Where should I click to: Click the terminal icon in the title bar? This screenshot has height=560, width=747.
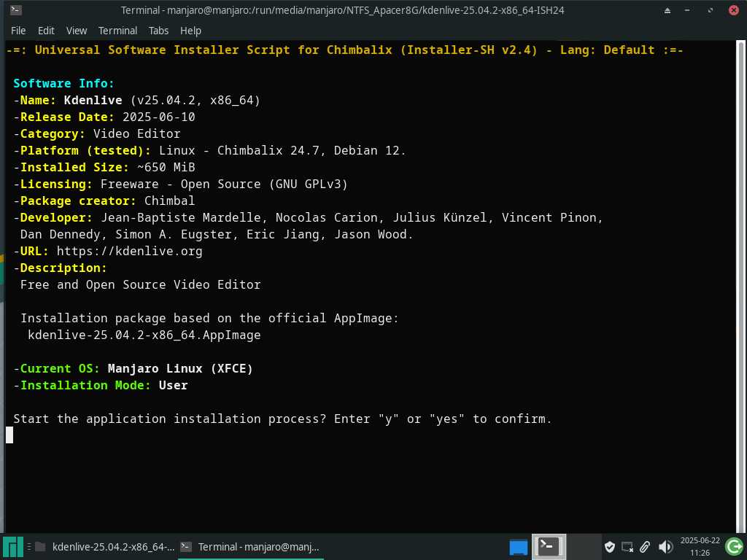click(x=15, y=9)
